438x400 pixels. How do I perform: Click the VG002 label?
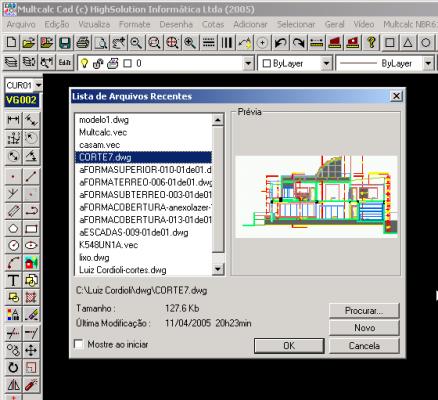click(21, 100)
